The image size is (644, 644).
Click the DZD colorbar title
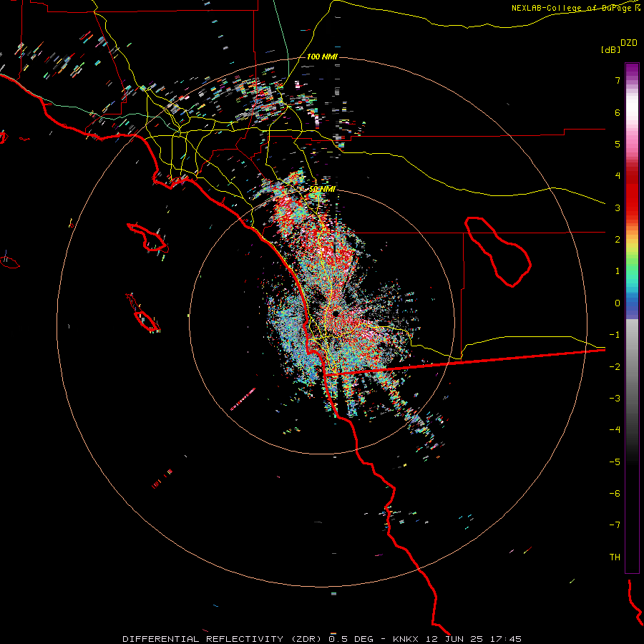point(629,43)
